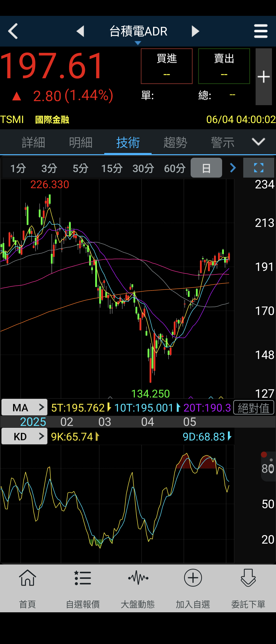Go back using the left chevron icon
Image resolution: width=276 pixels, height=644 pixels.
click(x=13, y=31)
